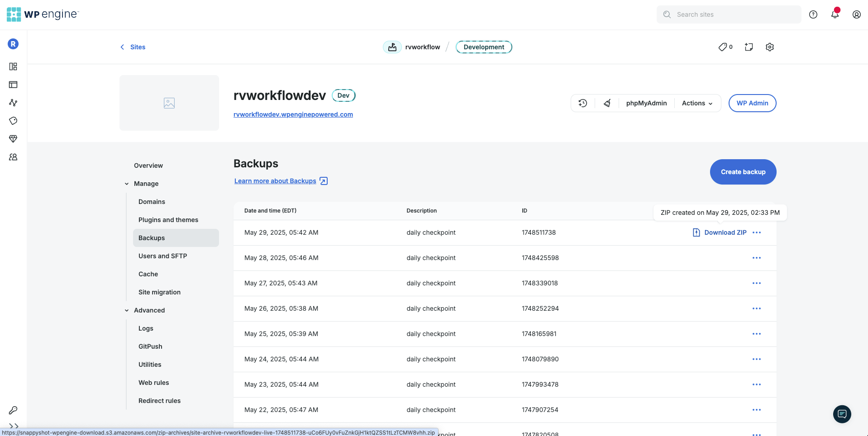Open Logs menu item
The image size is (868, 436).
(x=146, y=328)
